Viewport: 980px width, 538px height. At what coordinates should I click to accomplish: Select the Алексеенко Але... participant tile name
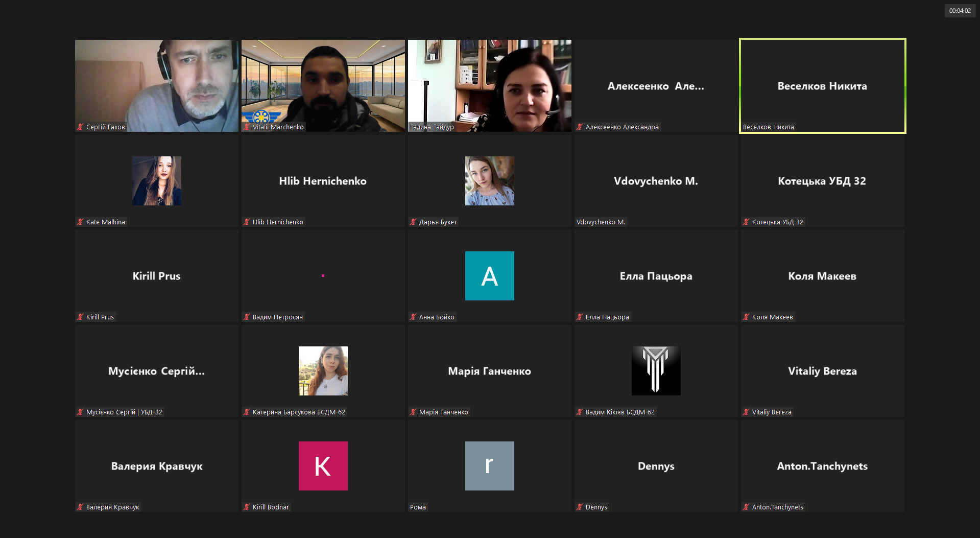656,86
